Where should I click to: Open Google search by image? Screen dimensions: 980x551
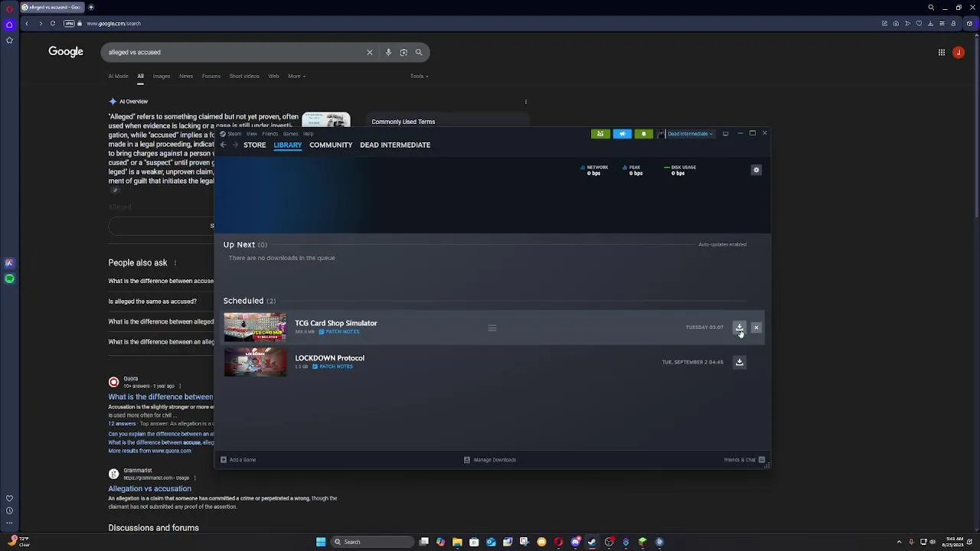(403, 52)
